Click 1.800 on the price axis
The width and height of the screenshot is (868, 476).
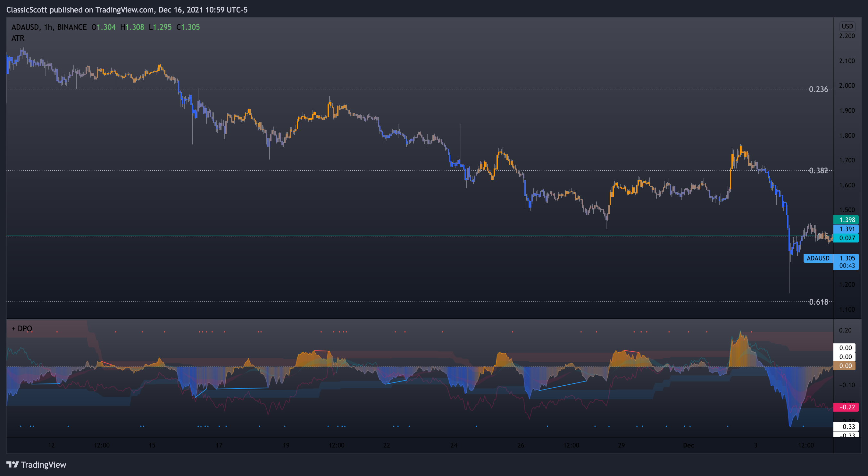(x=847, y=135)
